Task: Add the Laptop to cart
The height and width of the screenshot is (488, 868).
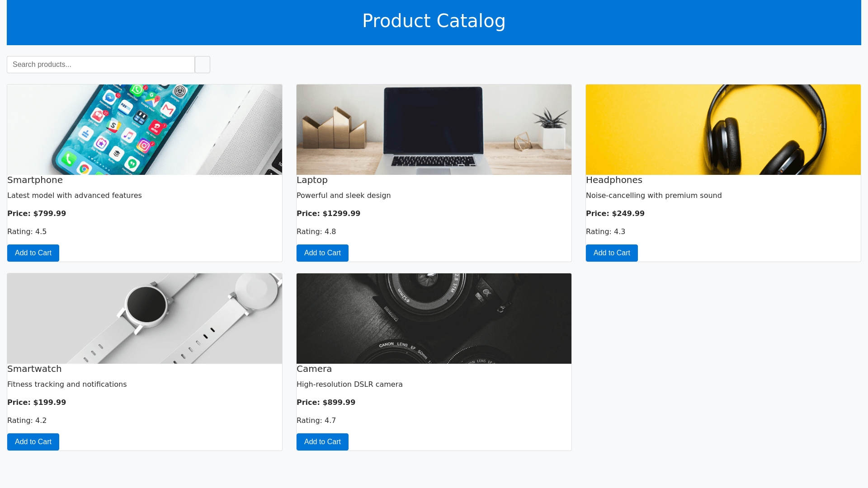Action: coord(322,253)
